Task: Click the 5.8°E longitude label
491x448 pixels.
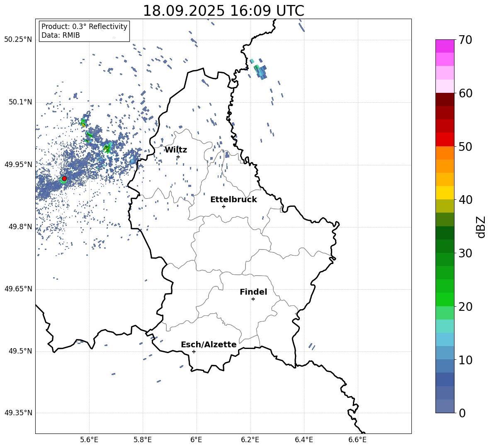Action: click(x=143, y=440)
